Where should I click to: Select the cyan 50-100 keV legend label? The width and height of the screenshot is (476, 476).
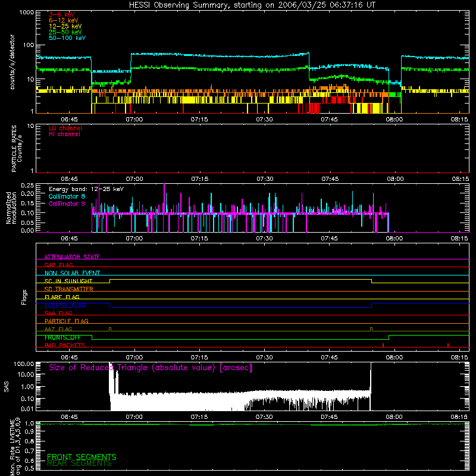point(67,38)
